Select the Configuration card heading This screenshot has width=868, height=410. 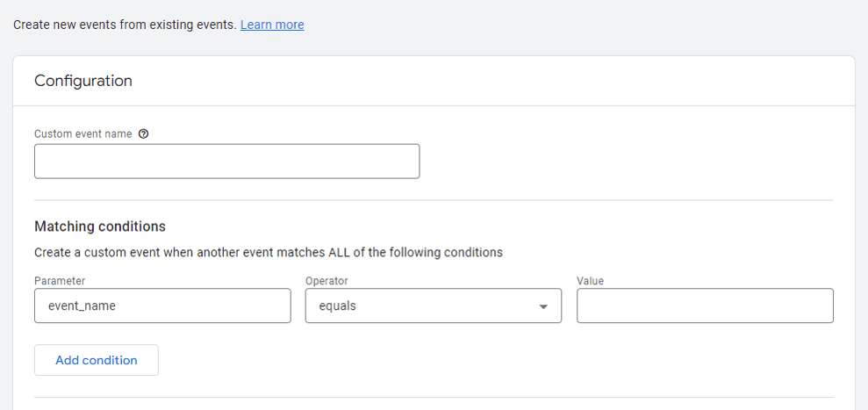83,81
